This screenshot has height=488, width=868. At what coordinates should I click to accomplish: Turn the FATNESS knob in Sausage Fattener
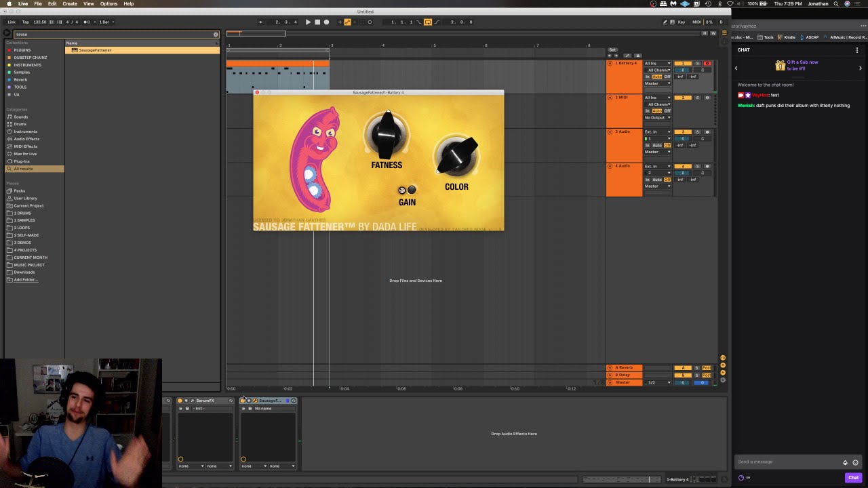[x=387, y=134]
